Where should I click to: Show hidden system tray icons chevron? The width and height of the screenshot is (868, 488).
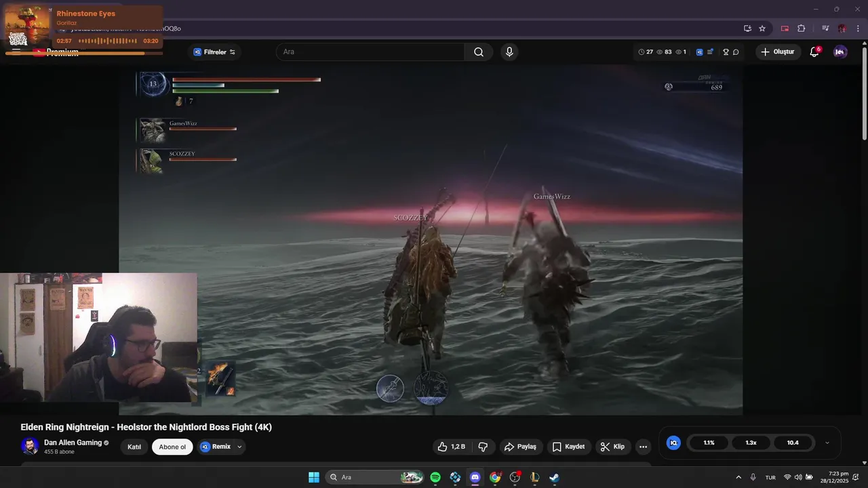pos(738,477)
